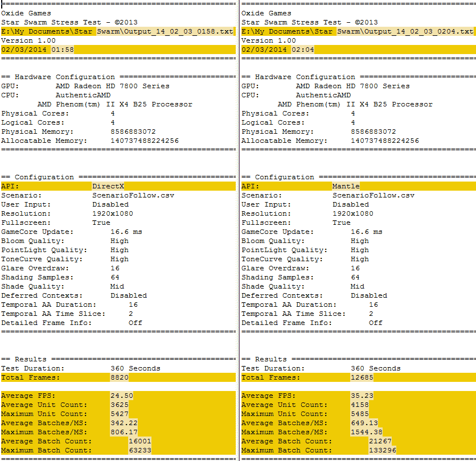The width and height of the screenshot is (476, 461).
Task: Click right pane Resolution 1920x1080 value
Action: [x=353, y=213]
